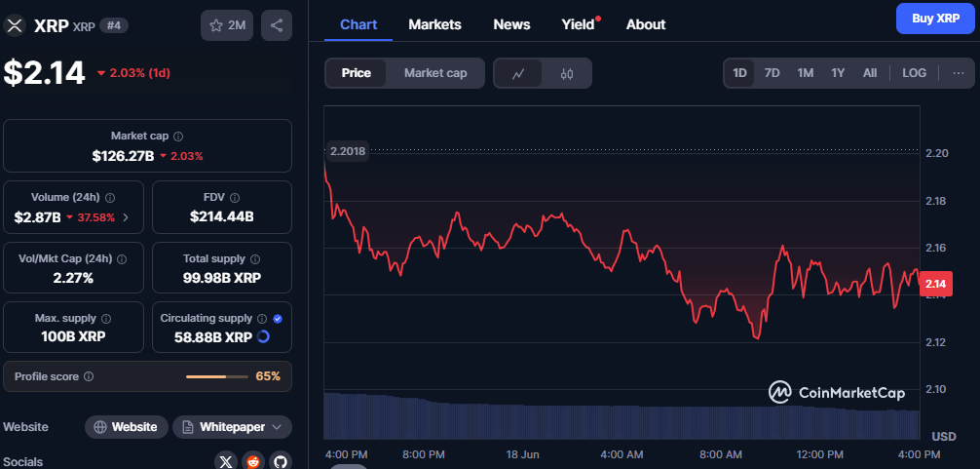The image size is (980, 469).
Task: Open the Yield tab
Action: [579, 24]
